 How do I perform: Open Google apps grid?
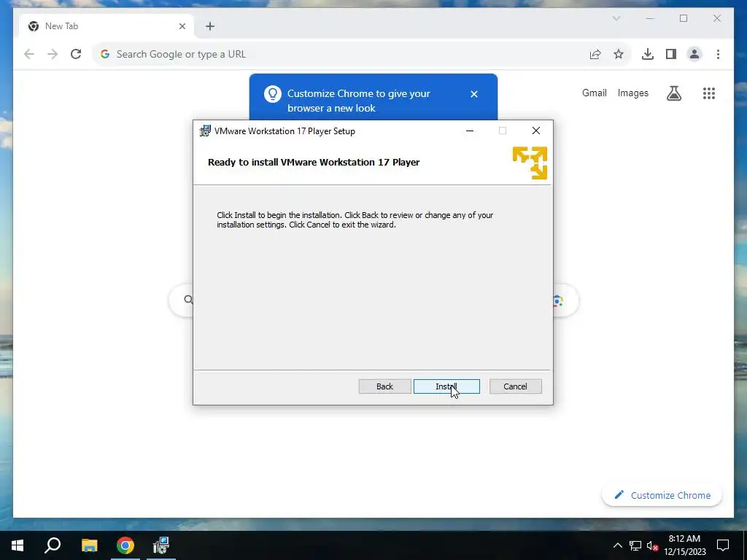pos(709,93)
